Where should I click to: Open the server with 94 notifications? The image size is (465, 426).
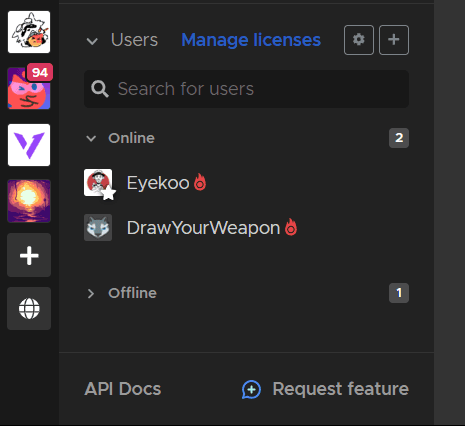click(29, 88)
